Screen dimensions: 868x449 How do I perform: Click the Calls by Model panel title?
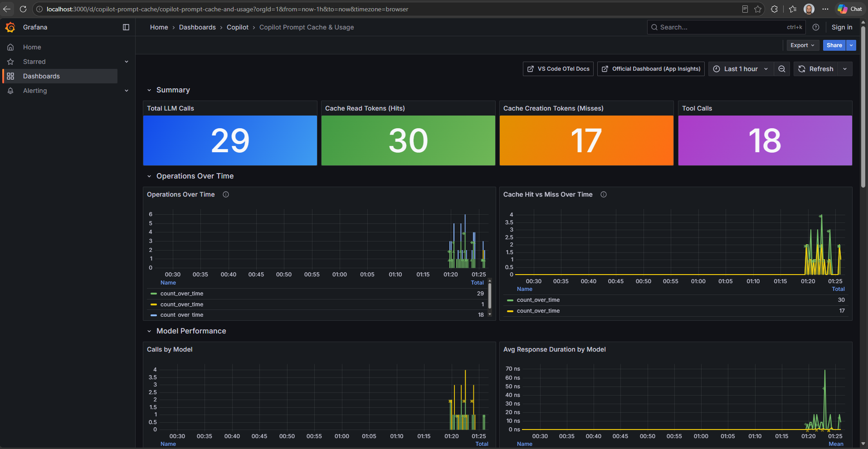(x=170, y=349)
